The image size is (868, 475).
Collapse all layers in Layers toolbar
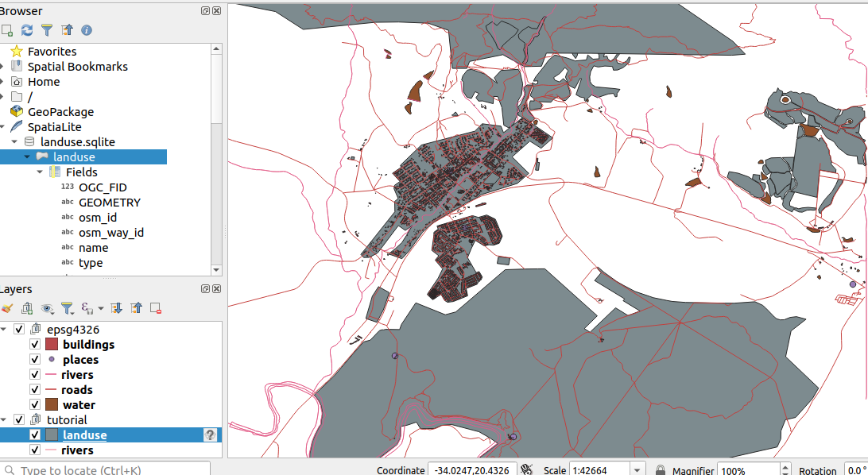coord(136,308)
